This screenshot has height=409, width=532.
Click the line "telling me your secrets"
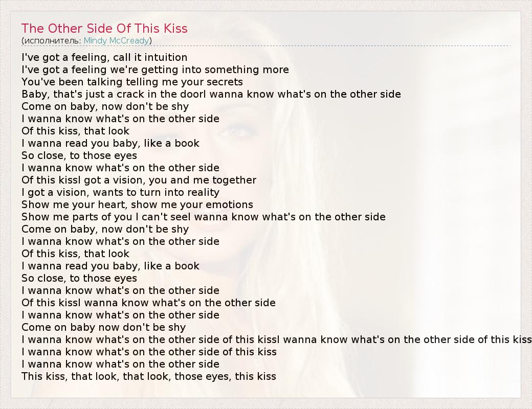(132, 82)
